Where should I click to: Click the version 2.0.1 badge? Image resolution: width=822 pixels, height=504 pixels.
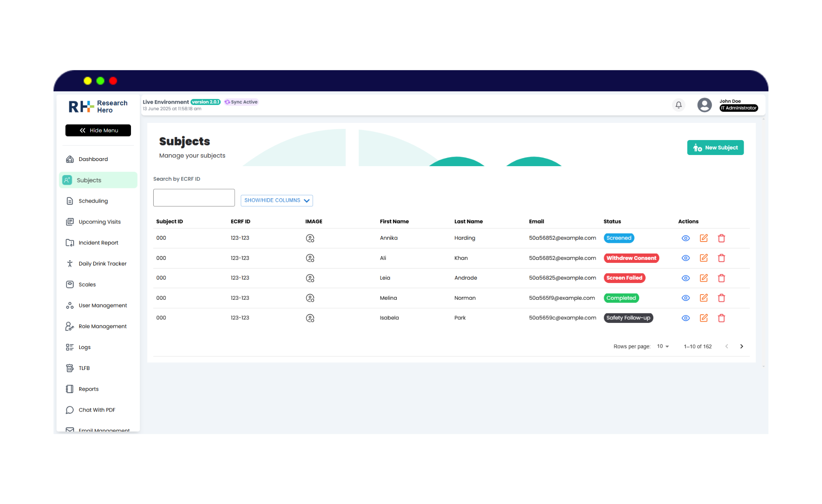[x=205, y=102]
